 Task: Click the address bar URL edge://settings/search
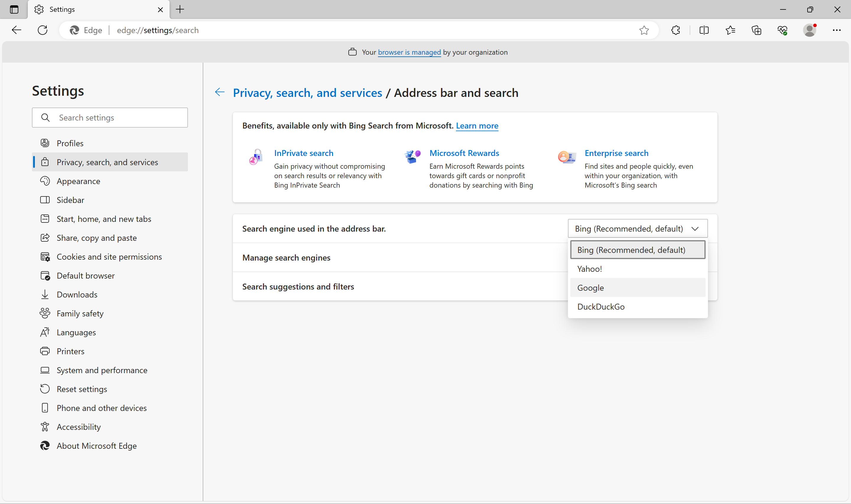(x=157, y=30)
